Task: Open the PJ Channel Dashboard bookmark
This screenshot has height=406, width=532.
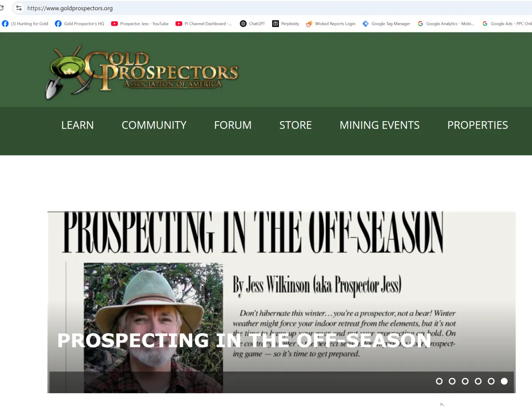Action: 204,24
